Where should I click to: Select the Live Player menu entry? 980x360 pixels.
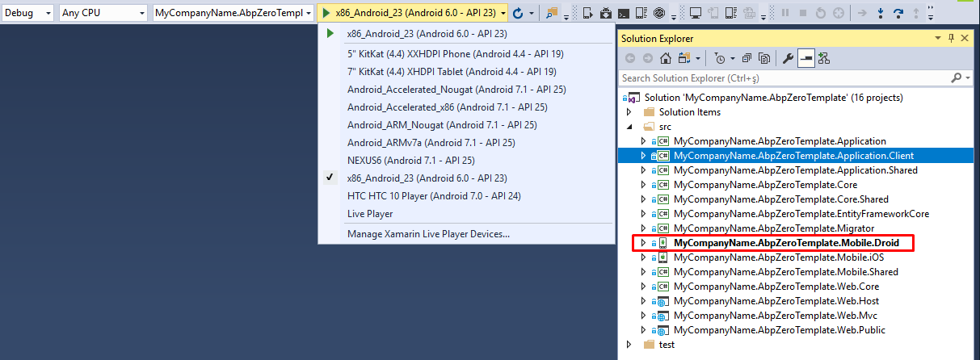pyautogui.click(x=465, y=214)
